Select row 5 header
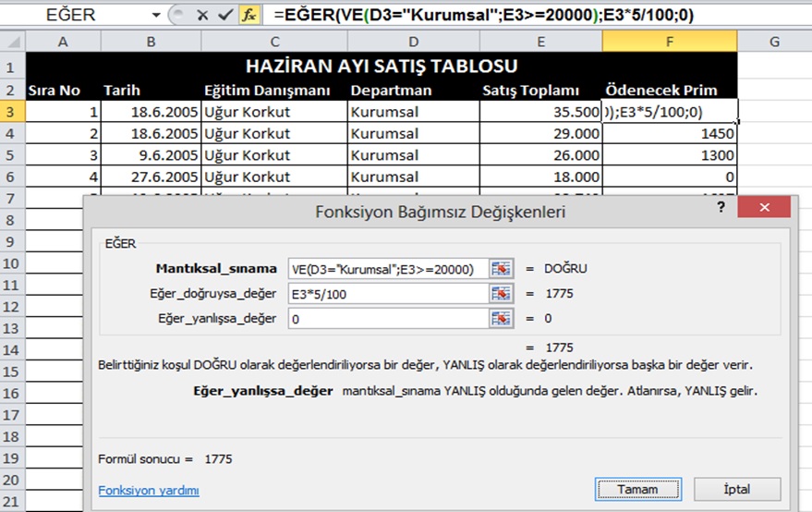 pos(12,155)
